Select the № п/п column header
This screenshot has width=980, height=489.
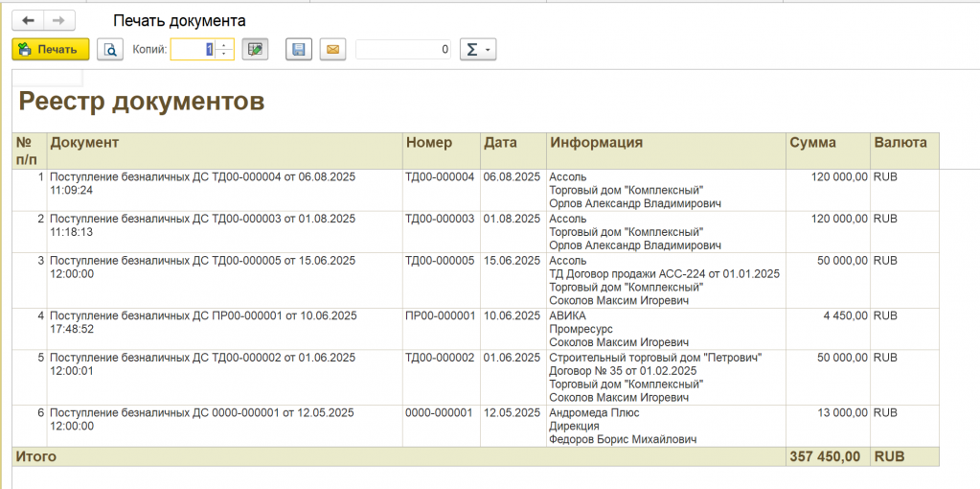coord(30,151)
